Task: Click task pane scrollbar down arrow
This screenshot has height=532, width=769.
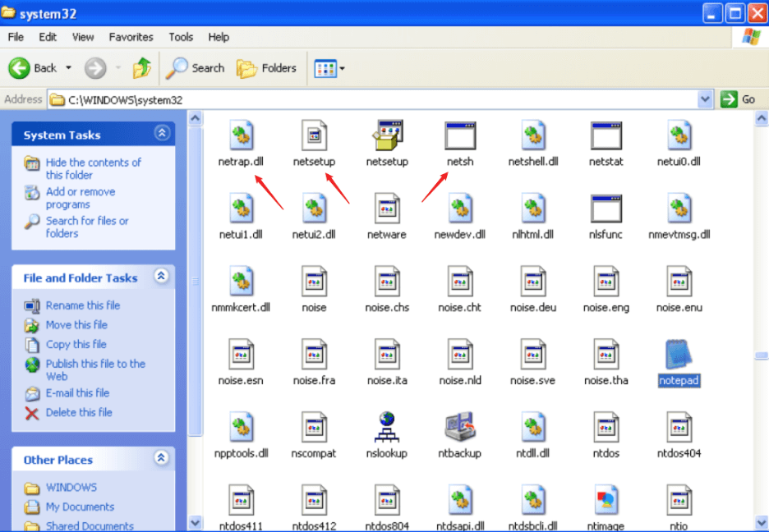Action: pos(196,523)
